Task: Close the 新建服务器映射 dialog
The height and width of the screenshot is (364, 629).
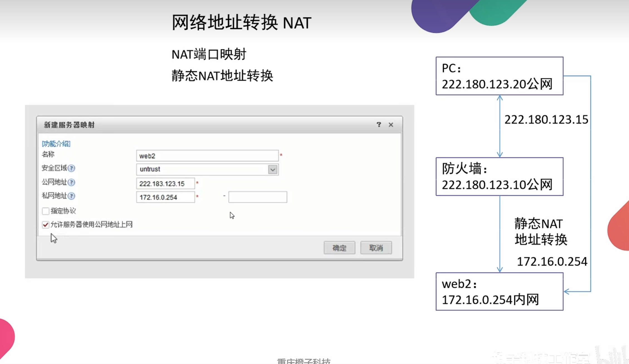Action: coord(391,125)
